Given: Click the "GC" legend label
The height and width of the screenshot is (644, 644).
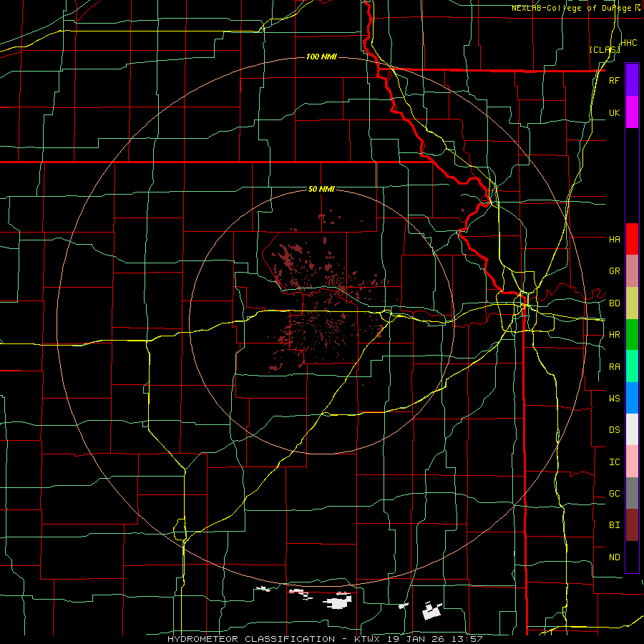Looking at the screenshot, I should (614, 493).
